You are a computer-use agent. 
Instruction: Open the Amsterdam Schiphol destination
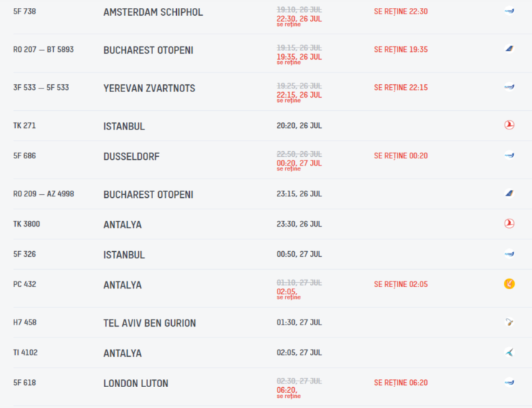(x=153, y=12)
